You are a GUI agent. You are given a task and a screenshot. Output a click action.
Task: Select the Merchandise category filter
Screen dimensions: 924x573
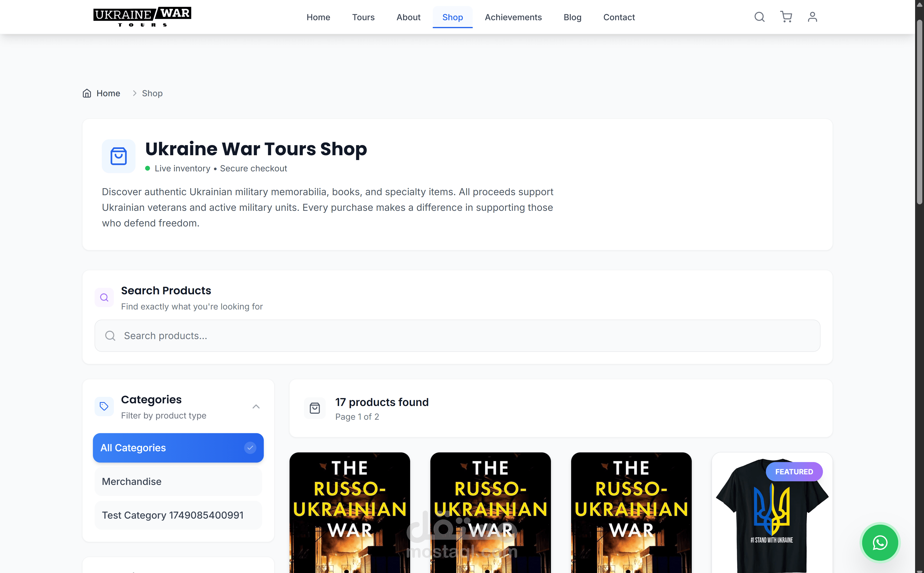coord(178,481)
